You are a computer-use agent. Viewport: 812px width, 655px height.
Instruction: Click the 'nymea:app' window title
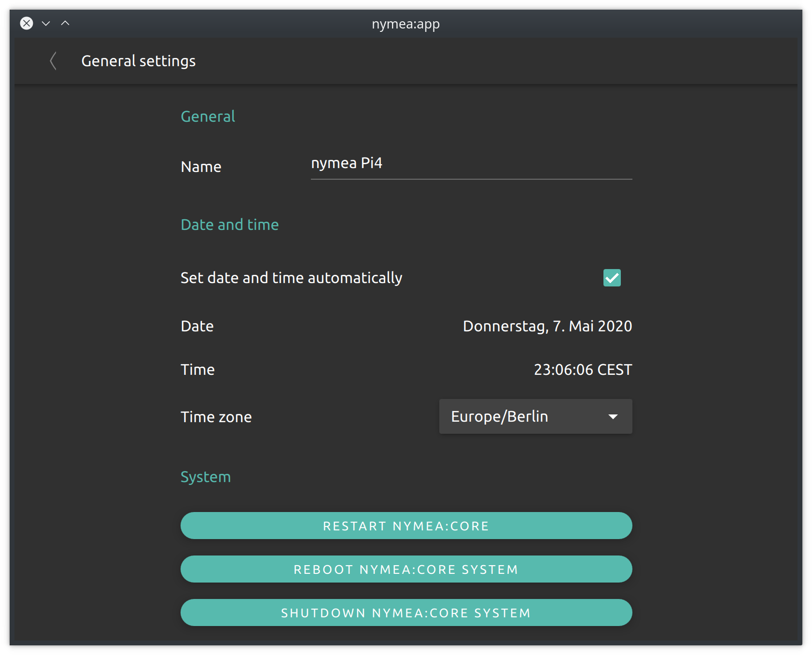[406, 24]
